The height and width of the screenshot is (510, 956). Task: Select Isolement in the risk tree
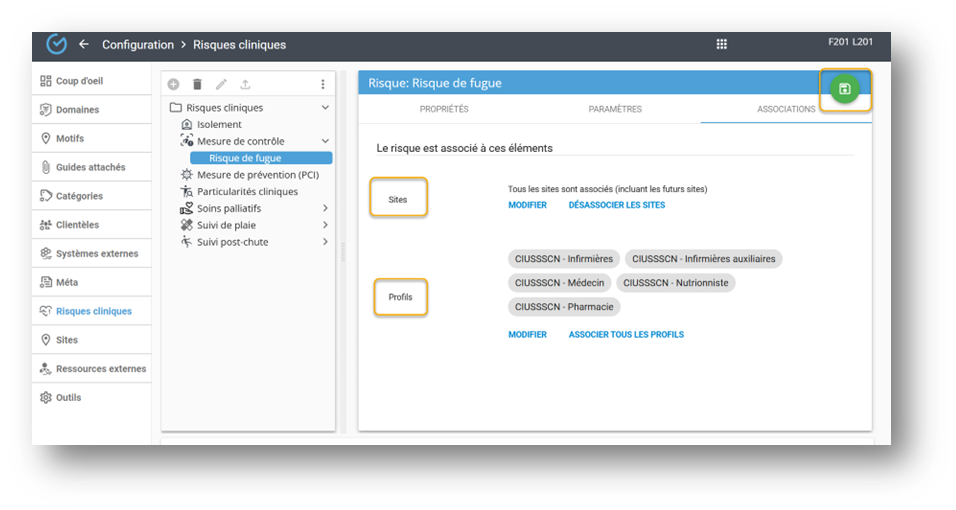point(219,125)
